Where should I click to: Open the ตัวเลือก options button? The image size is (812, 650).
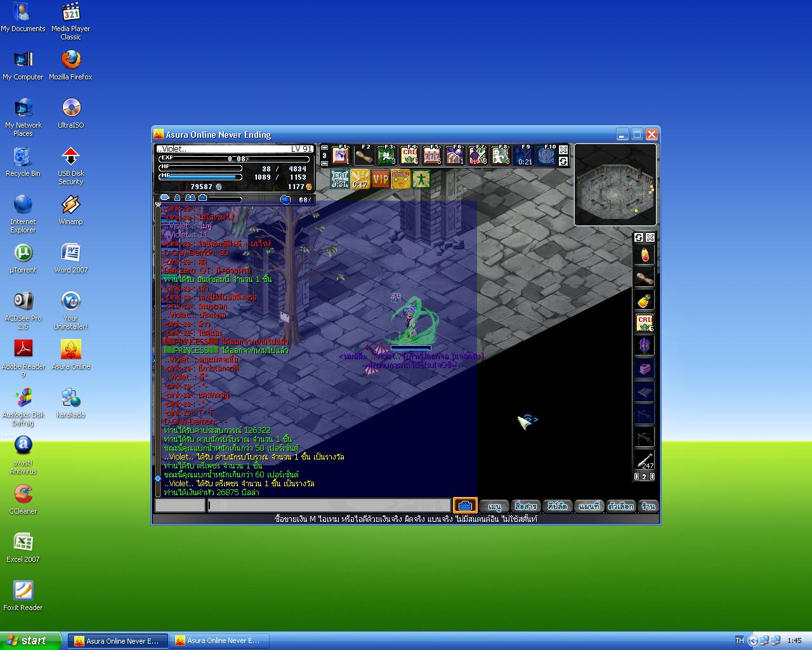click(620, 507)
